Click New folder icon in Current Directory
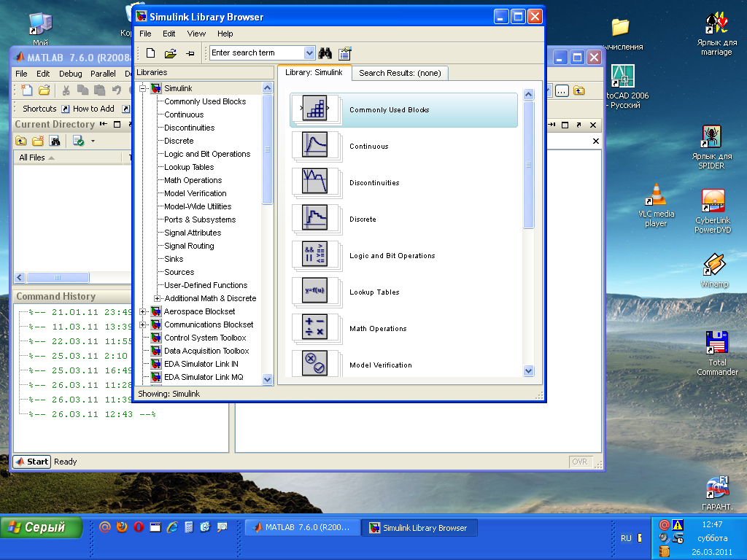747x560 pixels. [38, 141]
